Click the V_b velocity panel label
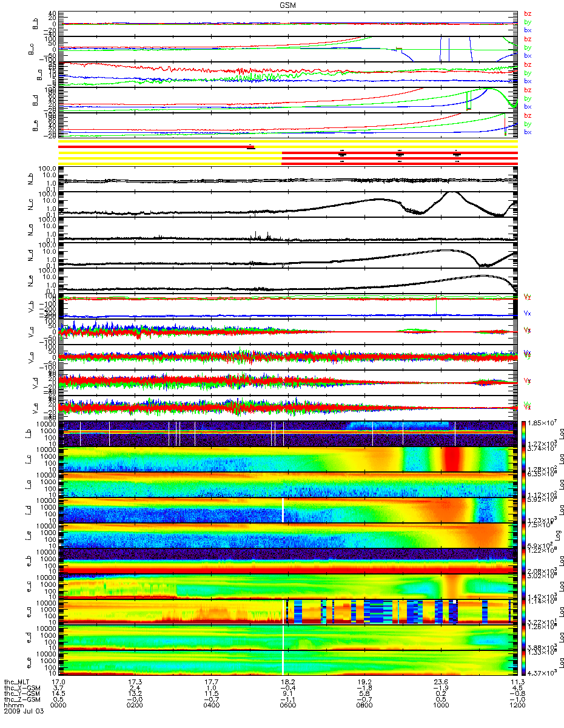This screenshot has height=728, width=564. tap(30, 307)
